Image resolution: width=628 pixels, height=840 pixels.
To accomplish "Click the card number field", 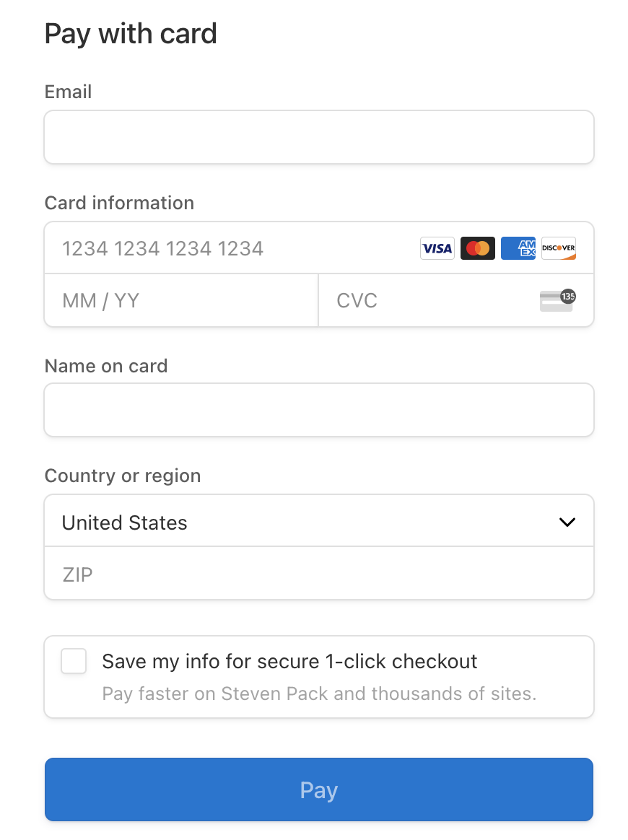I will pos(231,248).
